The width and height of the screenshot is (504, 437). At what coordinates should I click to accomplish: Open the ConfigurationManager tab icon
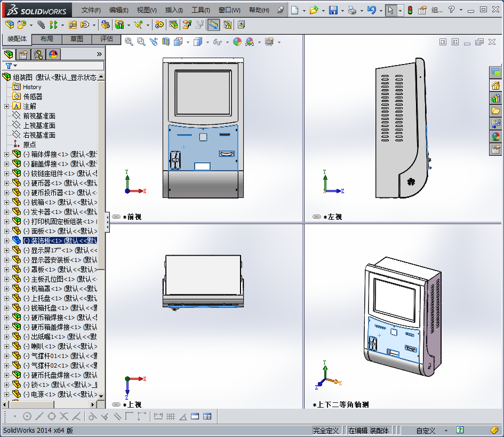click(38, 54)
